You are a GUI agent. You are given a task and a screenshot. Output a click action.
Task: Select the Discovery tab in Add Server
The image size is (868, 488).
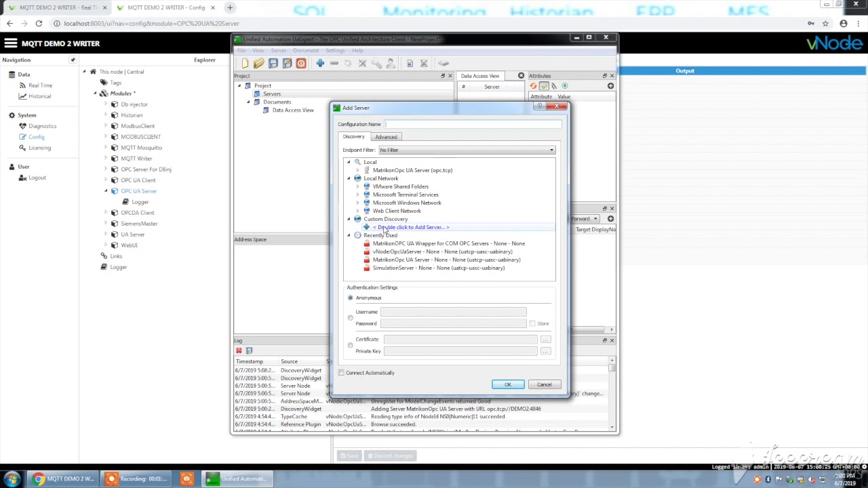click(353, 137)
